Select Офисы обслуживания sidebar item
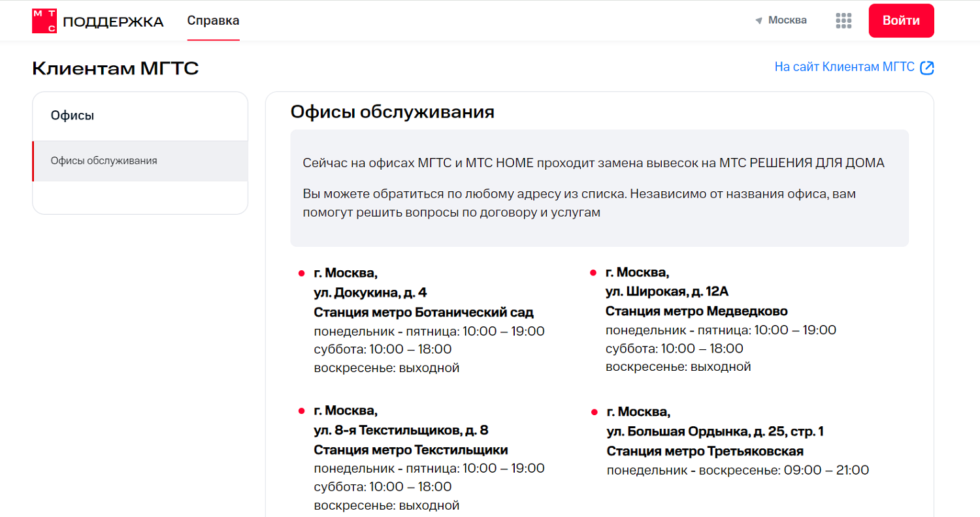 pos(140,161)
